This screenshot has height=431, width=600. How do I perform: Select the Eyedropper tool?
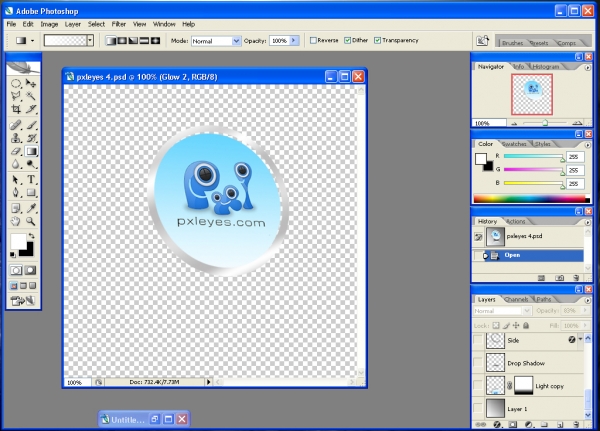click(x=31, y=208)
